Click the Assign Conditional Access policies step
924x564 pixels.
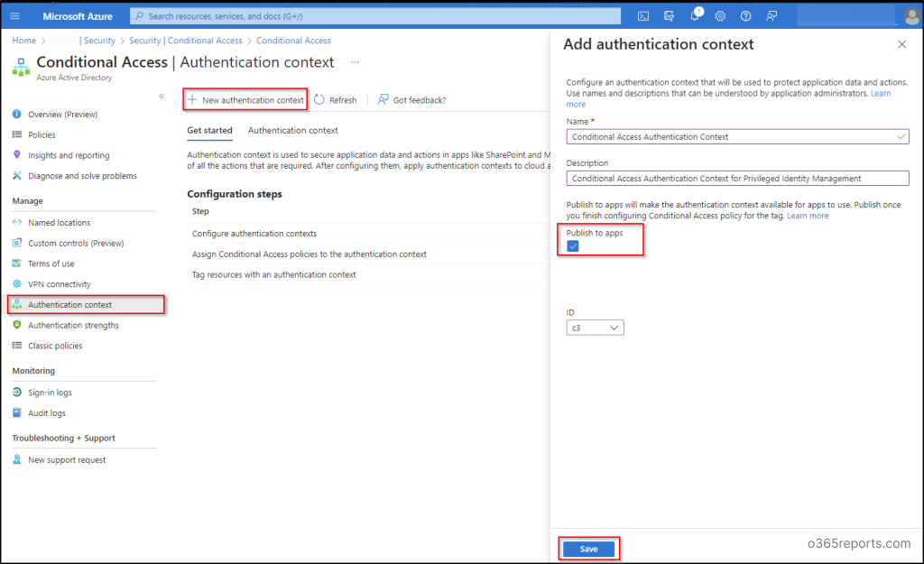tap(310, 254)
